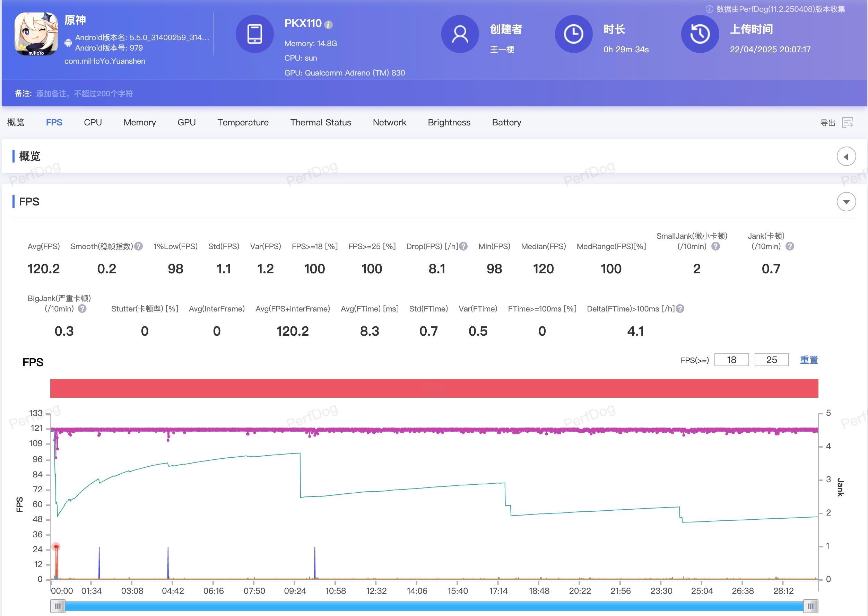Viewport: 868px width, 616px height.
Task: Click the device phone icon
Action: pos(255,34)
